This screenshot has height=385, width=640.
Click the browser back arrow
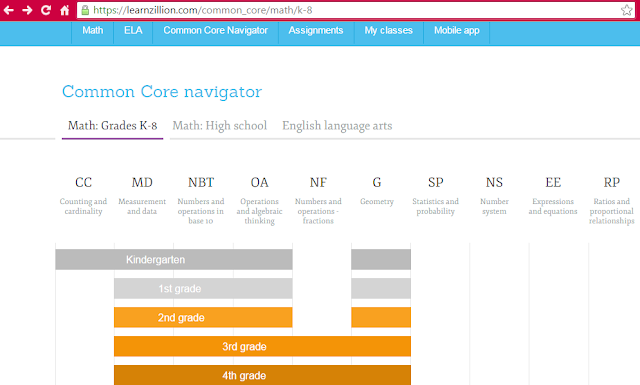8,10
